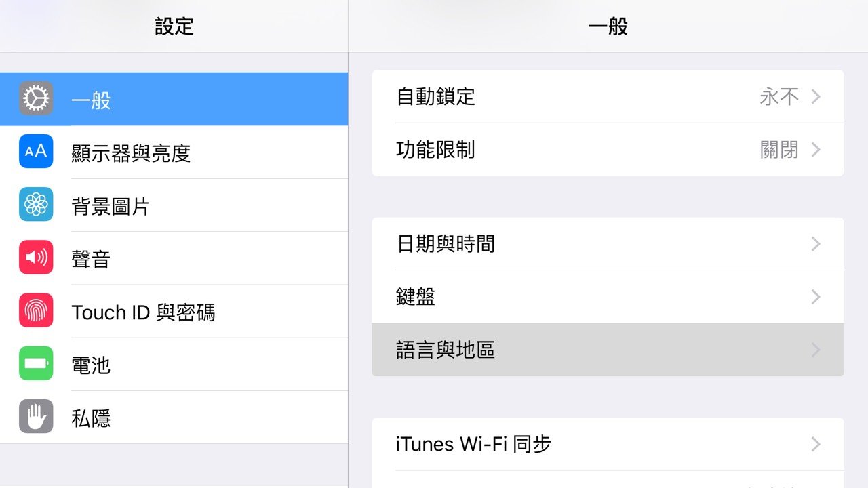
Task: Select 私隱 label in the sidebar
Action: (x=91, y=418)
